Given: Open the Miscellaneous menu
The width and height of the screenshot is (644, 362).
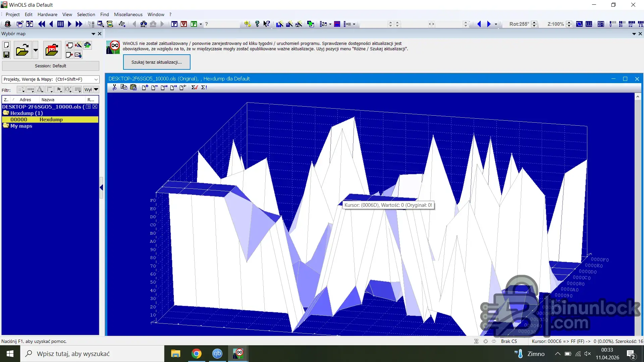Looking at the screenshot, I should pos(128,14).
